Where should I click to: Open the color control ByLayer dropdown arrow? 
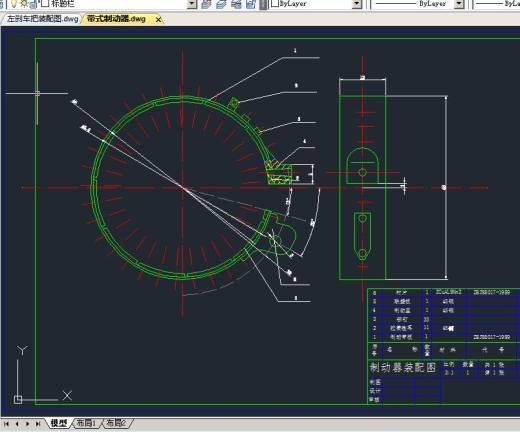357,4
